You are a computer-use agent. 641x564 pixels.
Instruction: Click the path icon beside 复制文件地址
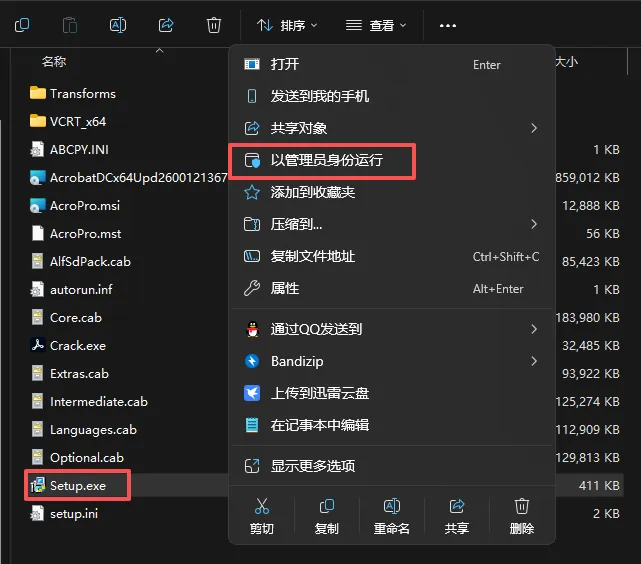click(252, 256)
